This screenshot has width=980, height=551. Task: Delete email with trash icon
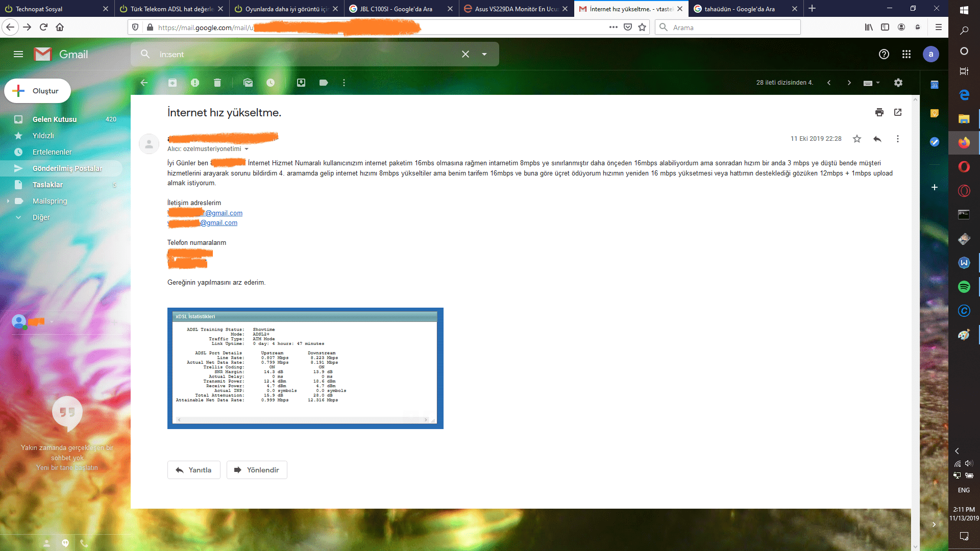pos(217,83)
